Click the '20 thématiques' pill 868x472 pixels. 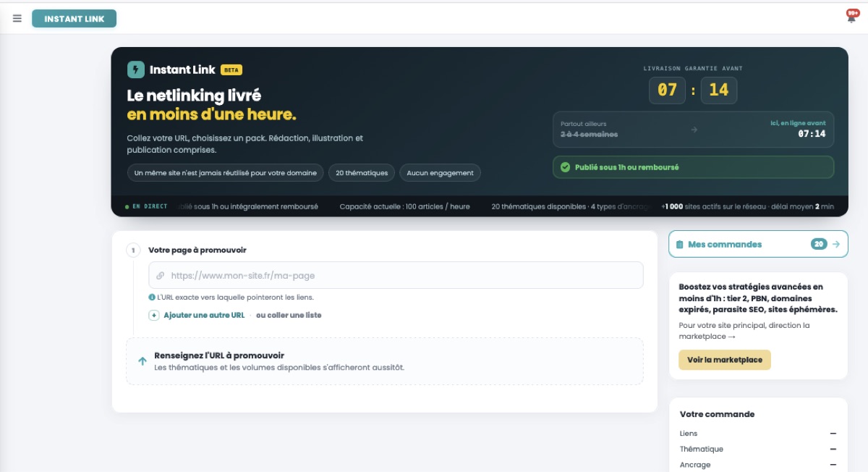[362, 173]
